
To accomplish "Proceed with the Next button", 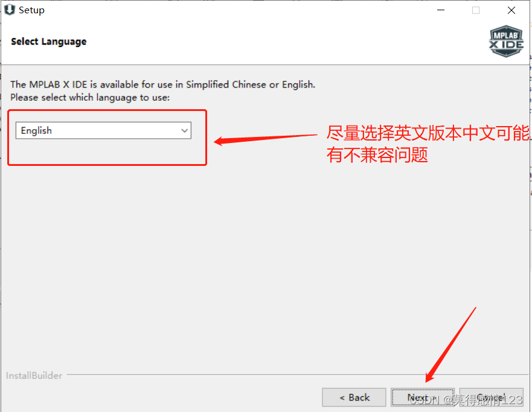I will pos(423,397).
